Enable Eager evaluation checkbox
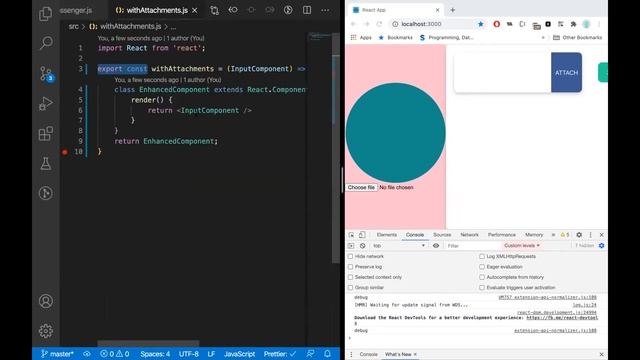This screenshot has height=360, width=640. [482, 267]
